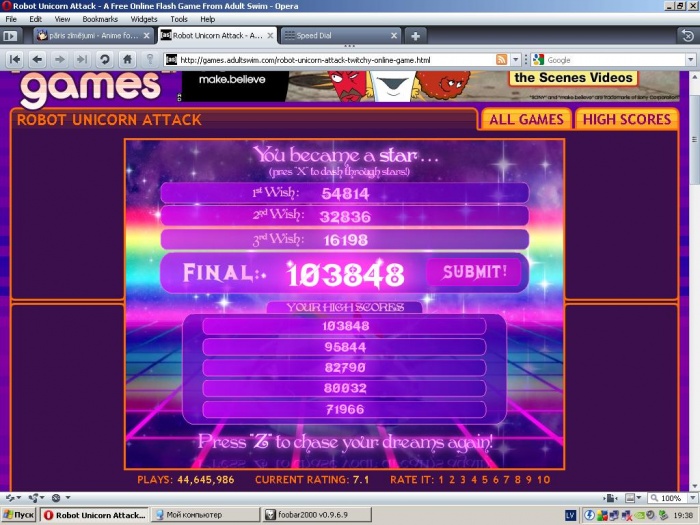Click the system clock 19:38
Viewport: 700px width, 525px height.
pyautogui.click(x=683, y=515)
